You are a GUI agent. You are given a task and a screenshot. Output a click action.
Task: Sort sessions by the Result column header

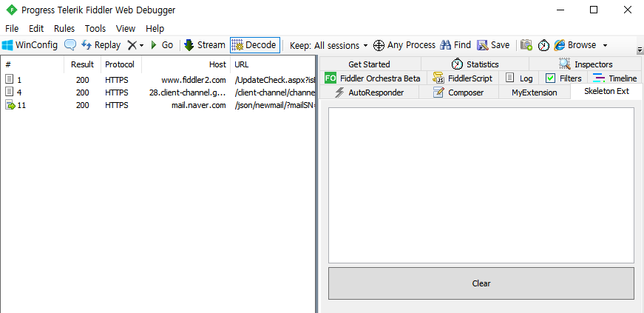(x=82, y=64)
